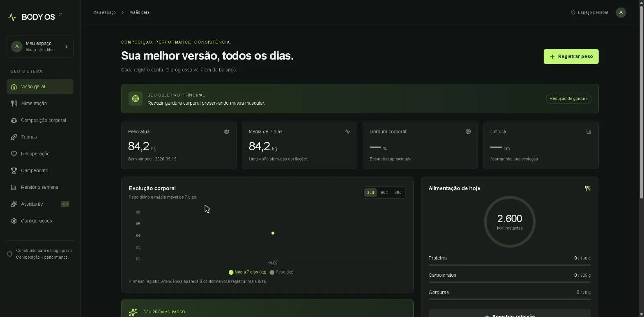The image size is (644, 317).
Task: Click the A avatar in Meu espaço card
Action: (x=17, y=46)
